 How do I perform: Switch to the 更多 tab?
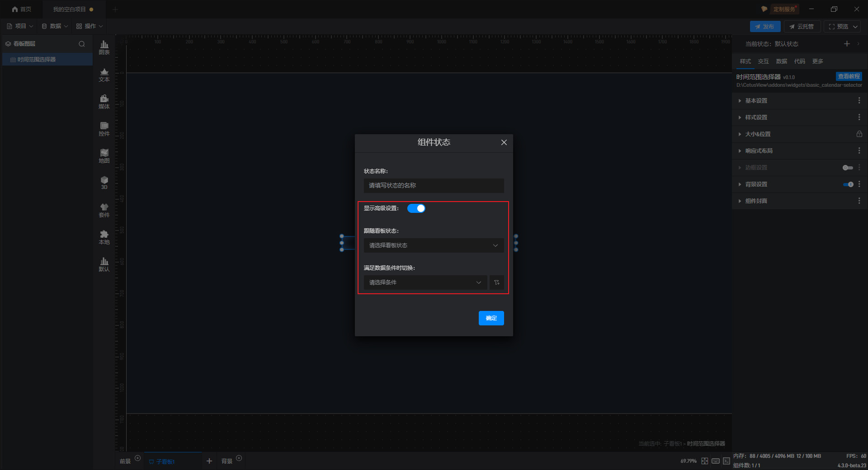point(817,61)
